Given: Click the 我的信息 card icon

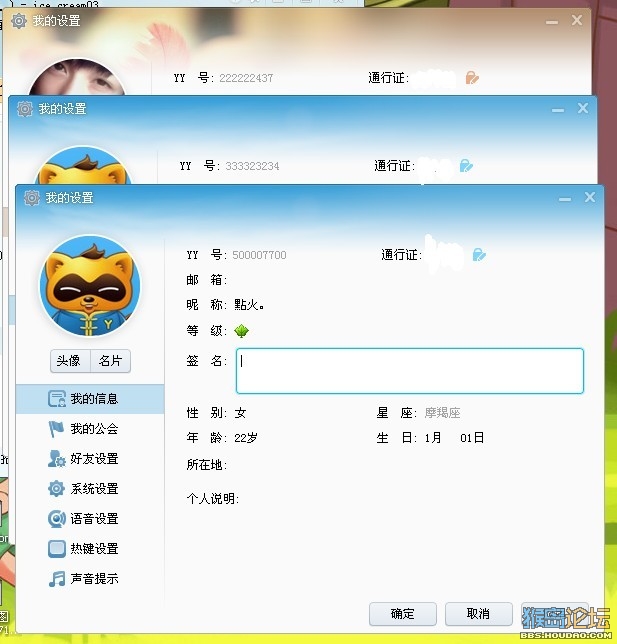Looking at the screenshot, I should click(x=57, y=398).
